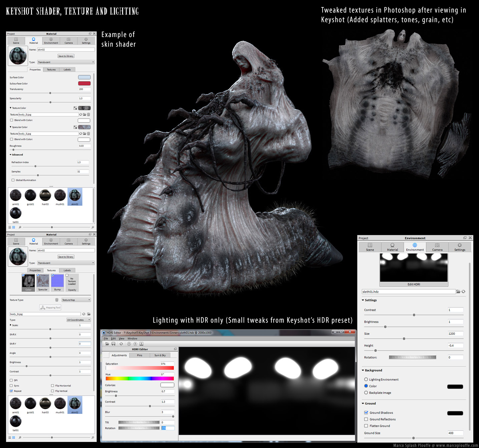Click the Edit HDRI button

point(414,284)
